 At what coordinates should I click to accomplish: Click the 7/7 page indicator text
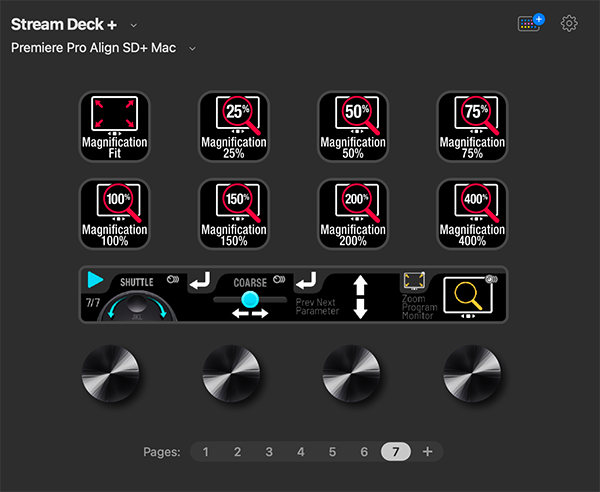pos(93,303)
